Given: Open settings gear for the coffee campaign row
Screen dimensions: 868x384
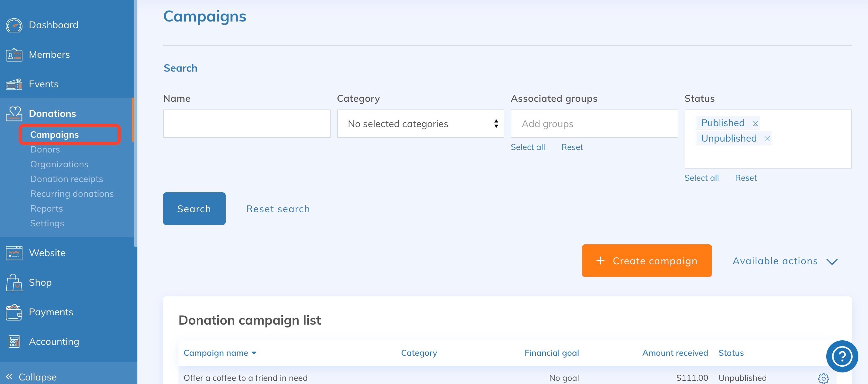Looking at the screenshot, I should [823, 378].
